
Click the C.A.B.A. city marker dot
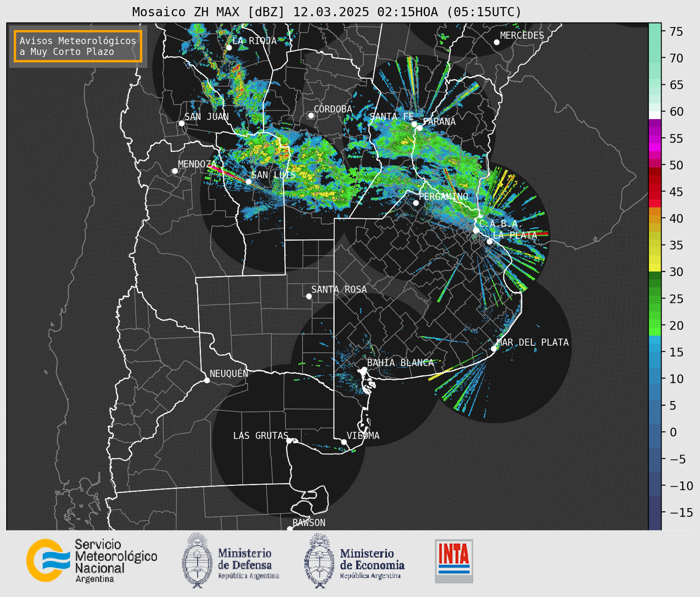[476, 230]
